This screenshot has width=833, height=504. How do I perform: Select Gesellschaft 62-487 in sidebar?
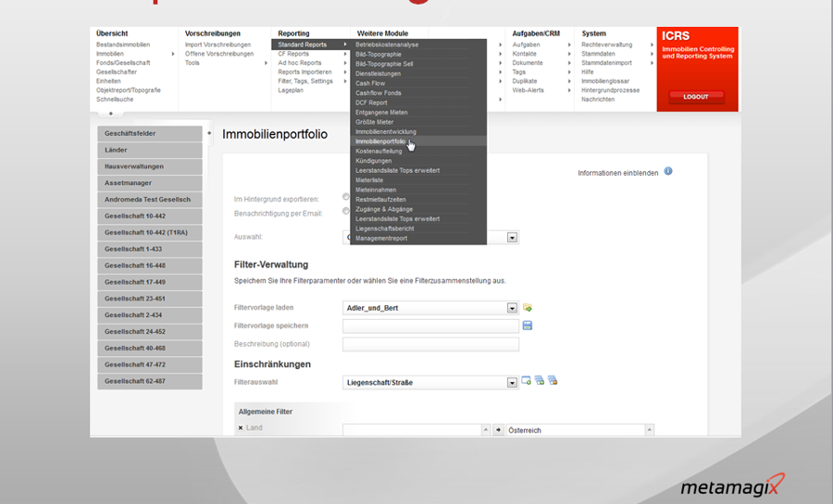pos(150,381)
